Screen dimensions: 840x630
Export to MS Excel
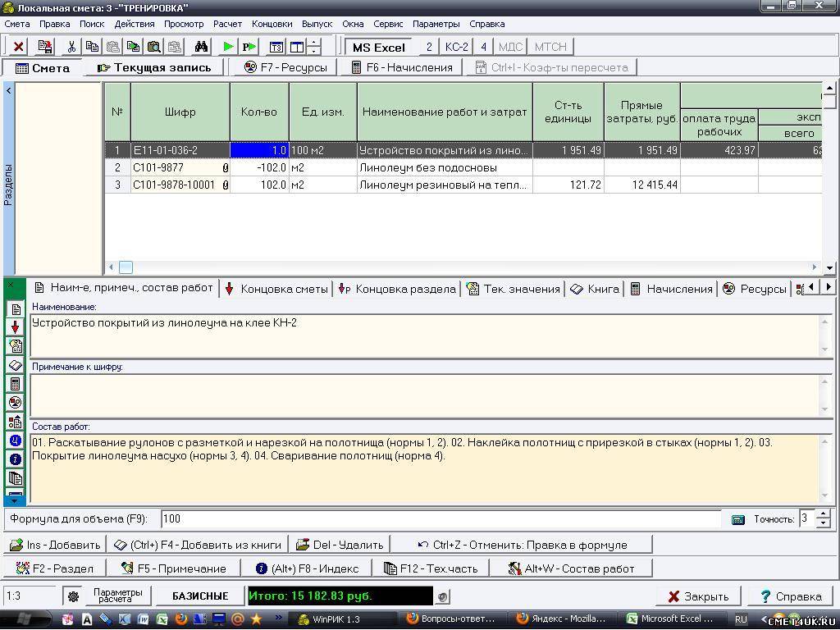point(379,47)
